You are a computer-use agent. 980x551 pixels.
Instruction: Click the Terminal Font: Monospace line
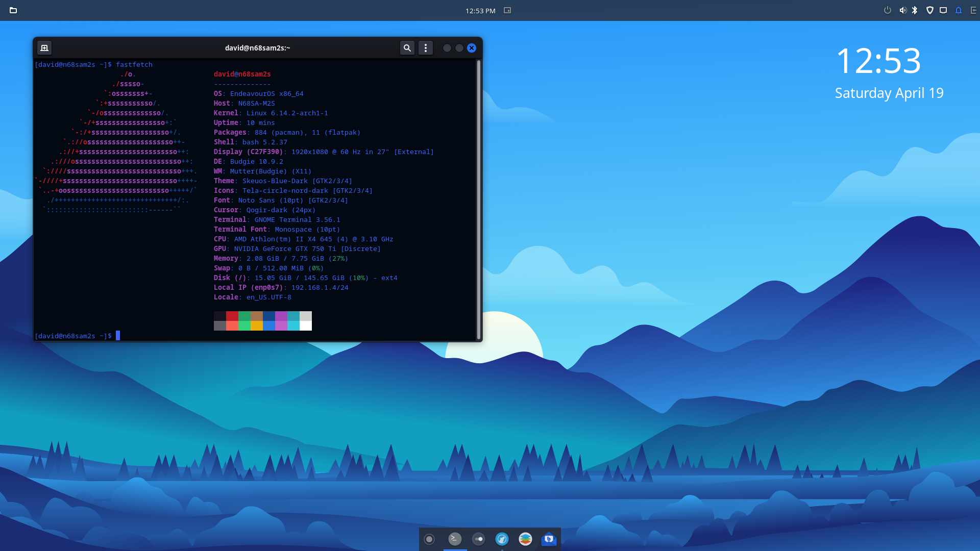coord(277,230)
